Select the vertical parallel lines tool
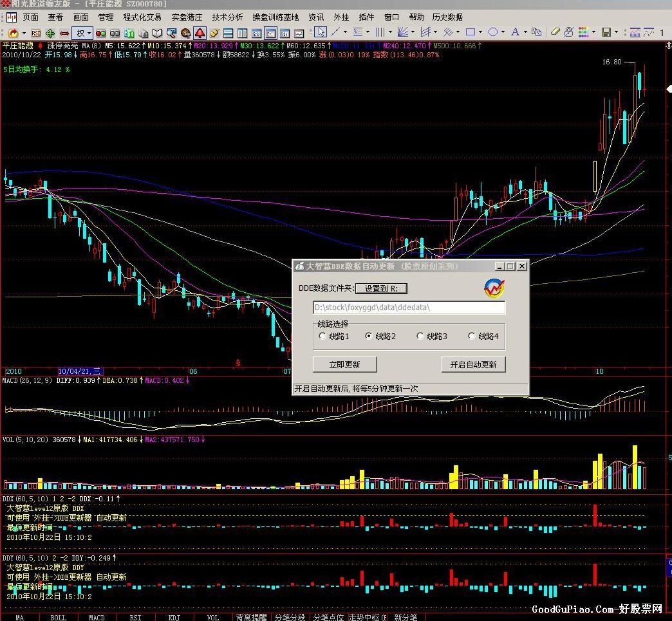 pos(380,32)
